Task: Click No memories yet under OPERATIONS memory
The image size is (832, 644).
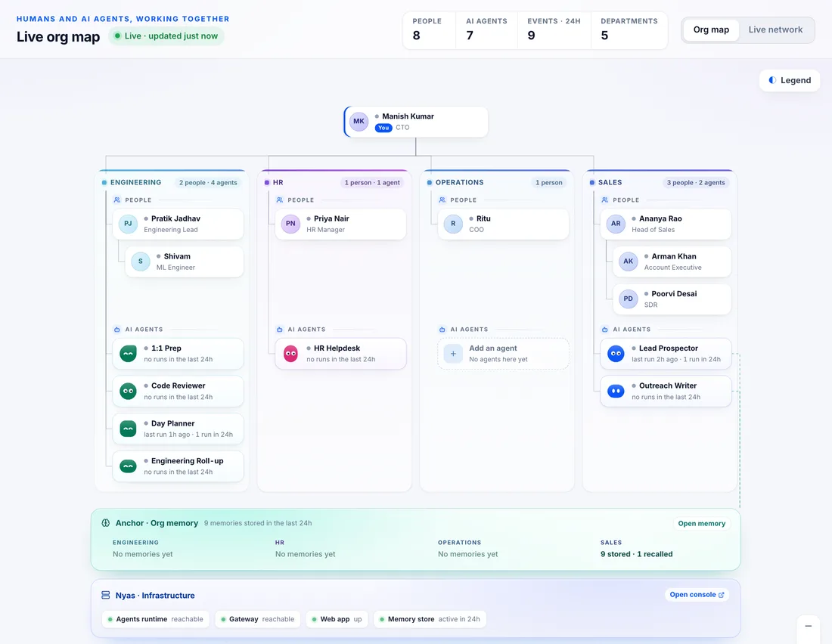Action: pos(468,554)
